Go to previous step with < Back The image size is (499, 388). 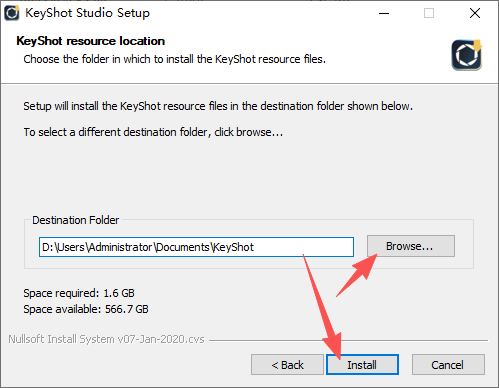coord(287,365)
